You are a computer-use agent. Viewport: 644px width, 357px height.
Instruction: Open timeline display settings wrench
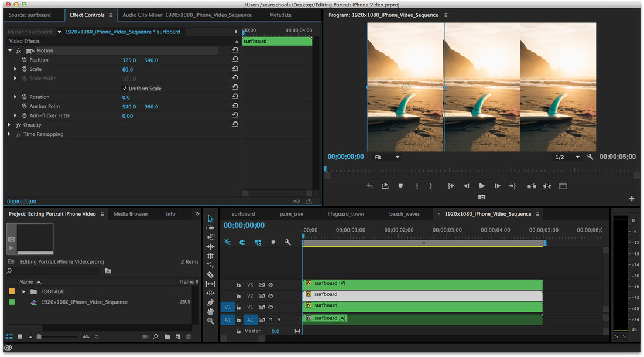[287, 242]
